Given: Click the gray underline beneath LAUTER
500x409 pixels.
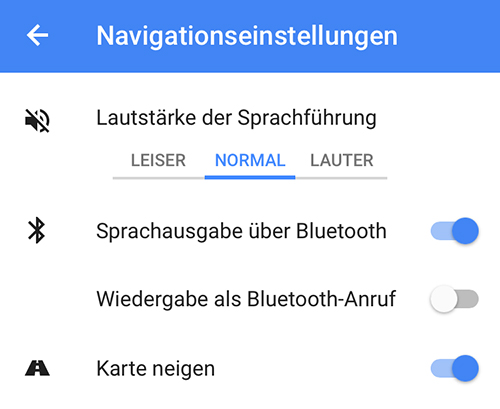Looking at the screenshot, I should [x=341, y=178].
